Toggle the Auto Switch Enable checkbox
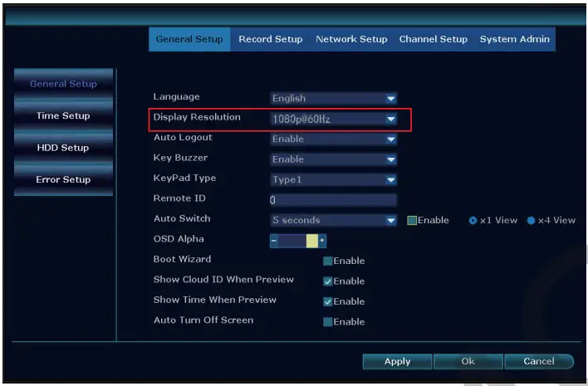 pos(412,220)
